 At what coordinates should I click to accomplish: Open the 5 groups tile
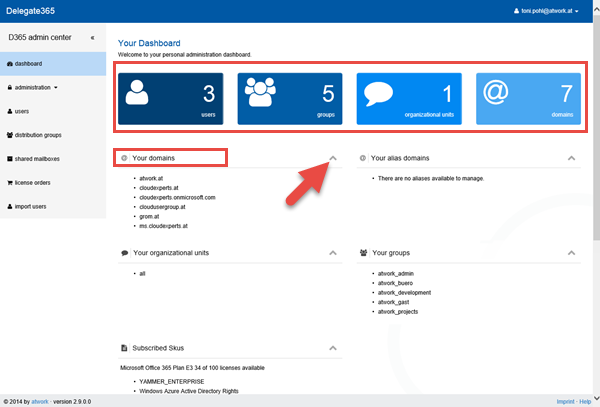coord(290,99)
